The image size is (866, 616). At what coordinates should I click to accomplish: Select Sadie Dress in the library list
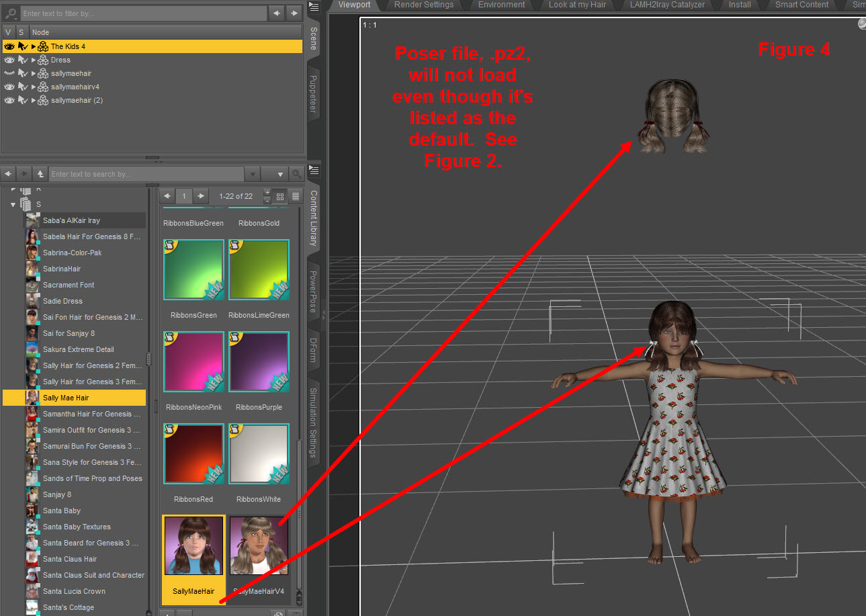point(62,301)
